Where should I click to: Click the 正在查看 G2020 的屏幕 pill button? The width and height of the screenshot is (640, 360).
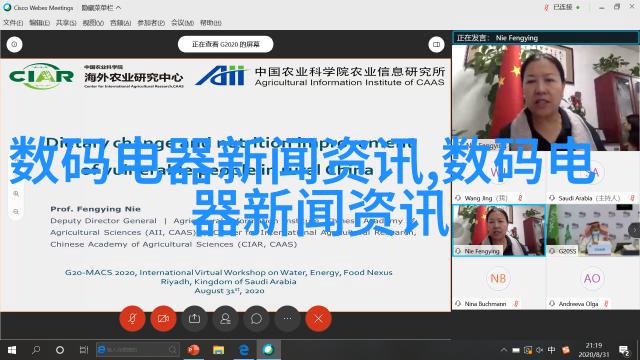(225, 44)
